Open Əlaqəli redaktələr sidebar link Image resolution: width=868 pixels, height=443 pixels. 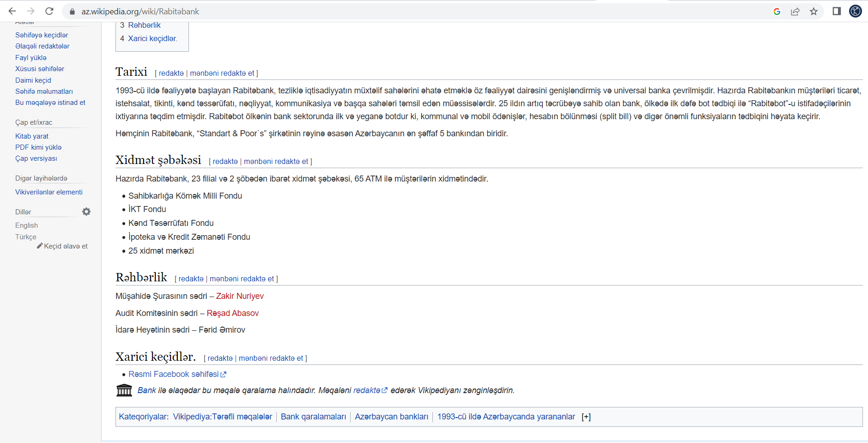click(42, 46)
